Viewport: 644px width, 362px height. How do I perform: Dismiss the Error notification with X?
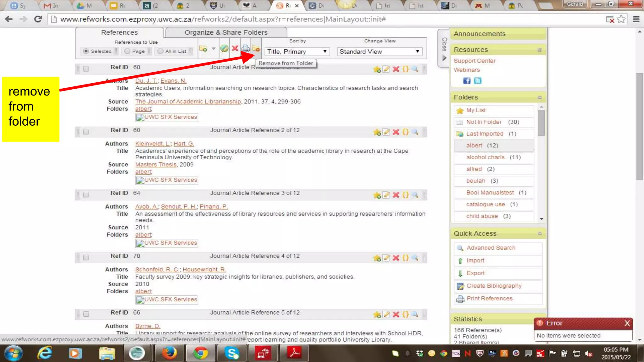coord(627,323)
